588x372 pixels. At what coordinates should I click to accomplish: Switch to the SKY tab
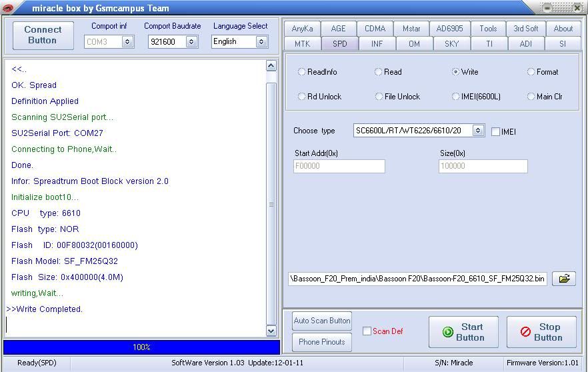[x=451, y=44]
